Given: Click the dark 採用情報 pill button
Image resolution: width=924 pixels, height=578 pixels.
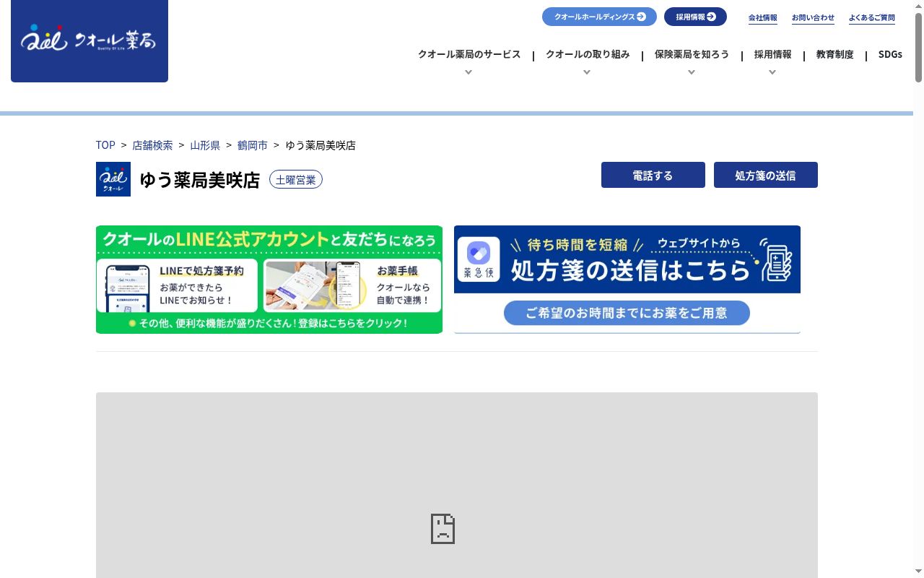Looking at the screenshot, I should [x=695, y=17].
